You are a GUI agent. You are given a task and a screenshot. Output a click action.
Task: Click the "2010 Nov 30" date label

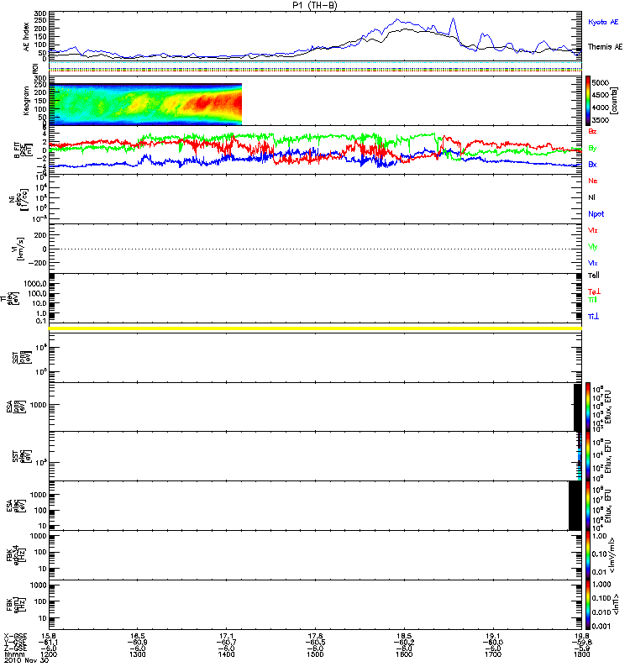(x=27, y=660)
